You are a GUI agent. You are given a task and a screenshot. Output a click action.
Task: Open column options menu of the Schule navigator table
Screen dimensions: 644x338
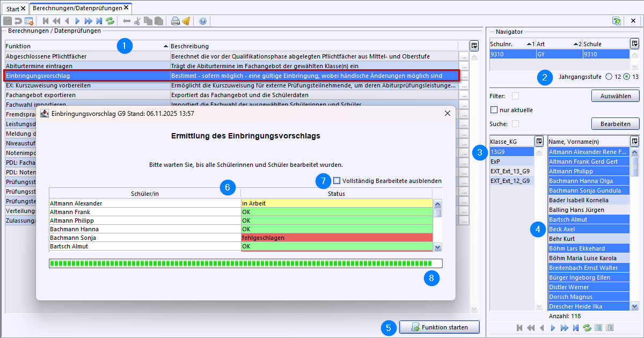(x=634, y=43)
